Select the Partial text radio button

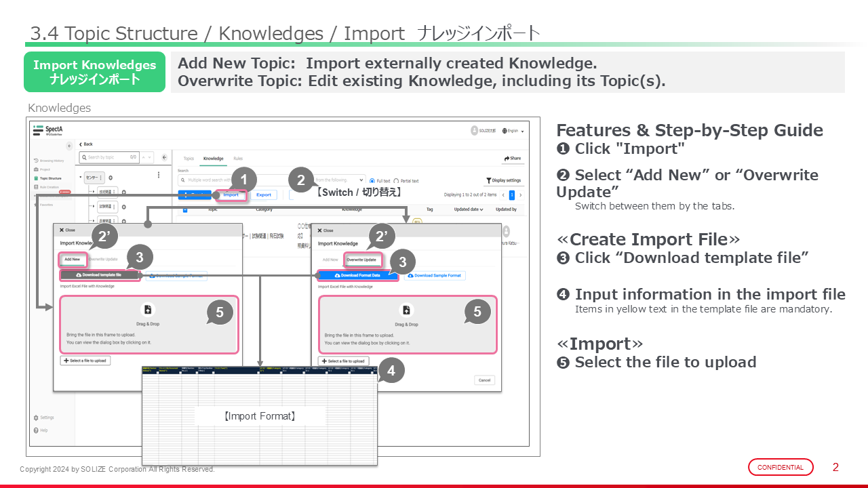click(396, 181)
